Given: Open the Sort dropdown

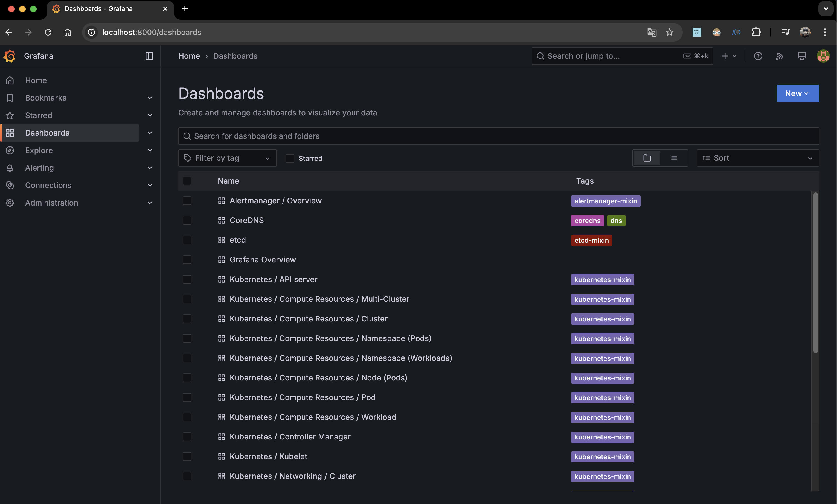Looking at the screenshot, I should 758,158.
